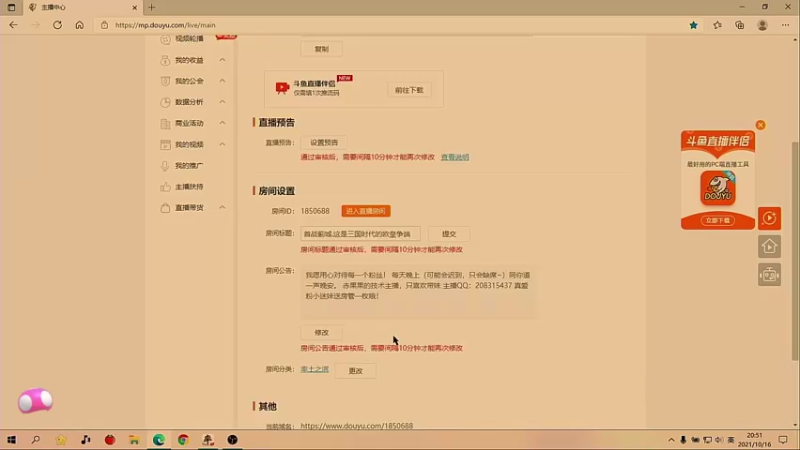800x450 pixels.
Task: Click the robot icon in right float bar
Action: pyautogui.click(x=769, y=274)
